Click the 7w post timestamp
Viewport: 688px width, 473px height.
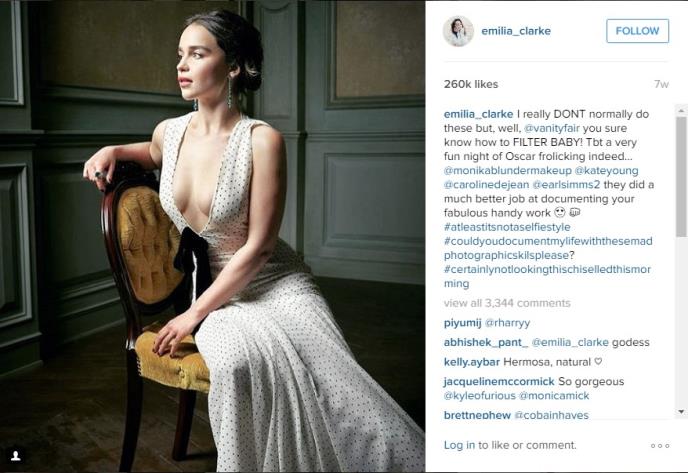pyautogui.click(x=661, y=84)
